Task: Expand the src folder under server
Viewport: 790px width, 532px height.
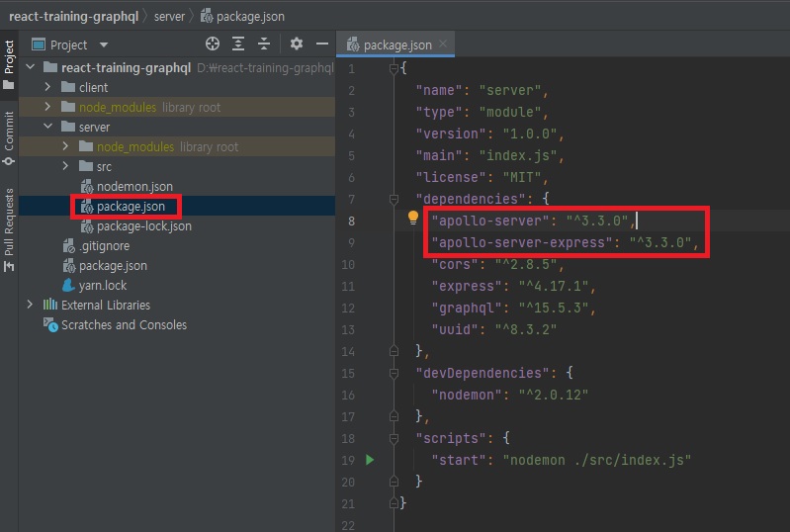Action: [x=65, y=167]
